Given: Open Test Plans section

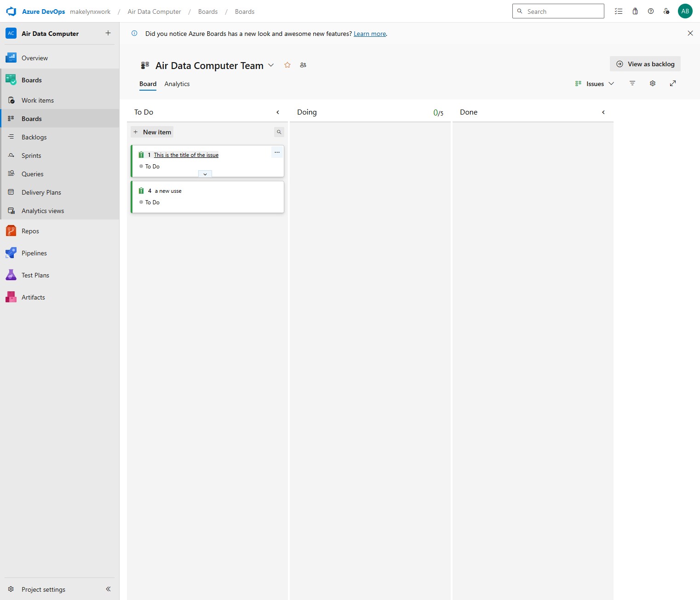Looking at the screenshot, I should [60, 275].
